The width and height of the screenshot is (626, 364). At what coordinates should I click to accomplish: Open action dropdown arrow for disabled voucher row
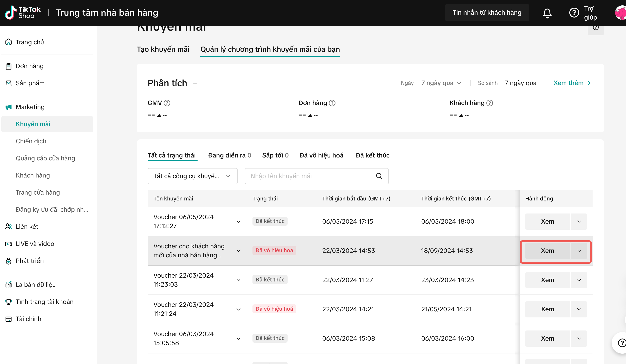(579, 251)
